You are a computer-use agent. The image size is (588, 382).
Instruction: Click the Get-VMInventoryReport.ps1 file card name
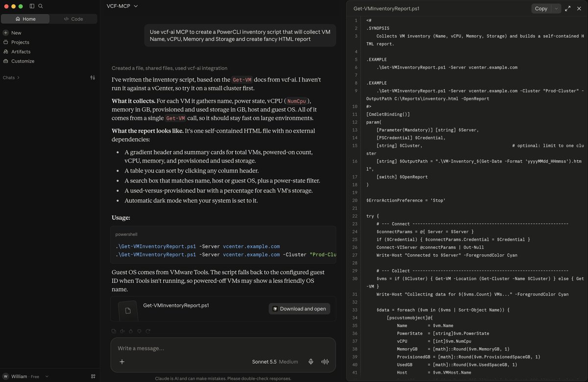coord(176,305)
